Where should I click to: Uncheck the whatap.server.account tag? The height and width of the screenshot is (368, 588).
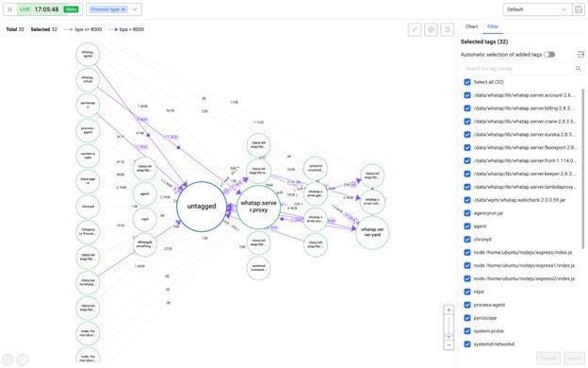[467, 95]
